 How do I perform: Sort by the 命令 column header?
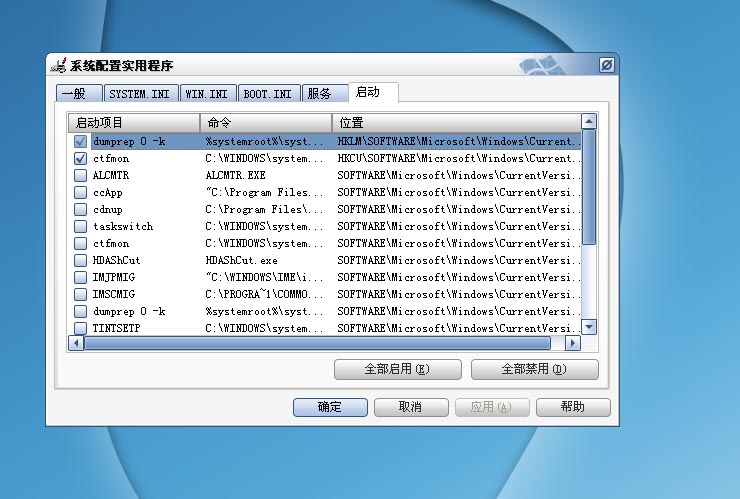tap(266, 123)
